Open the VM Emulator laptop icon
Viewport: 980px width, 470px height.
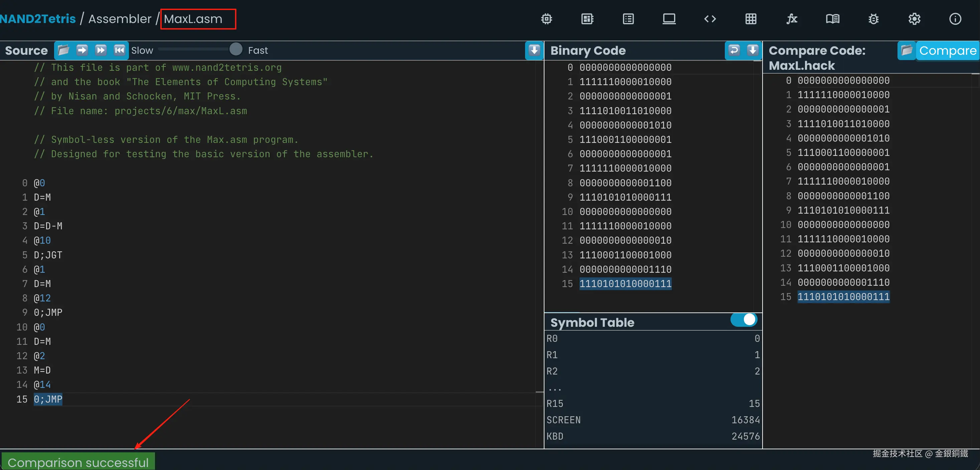[x=669, y=19]
